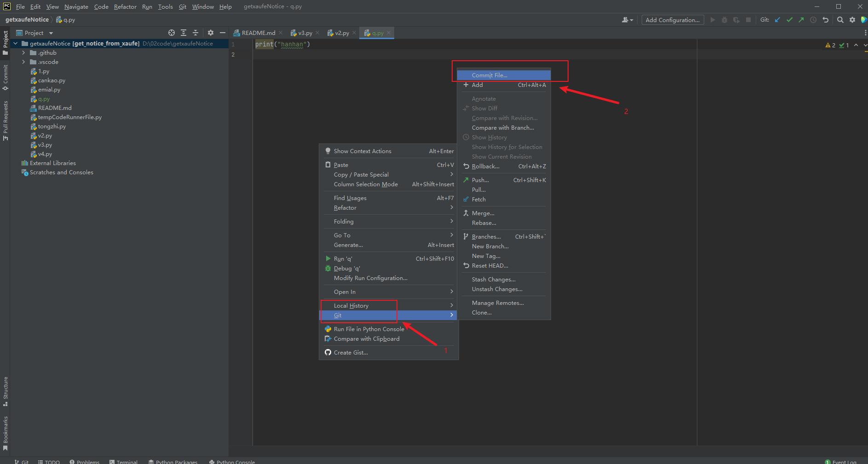Select Fetch in Git submenu
The image size is (868, 464).
click(504, 200)
